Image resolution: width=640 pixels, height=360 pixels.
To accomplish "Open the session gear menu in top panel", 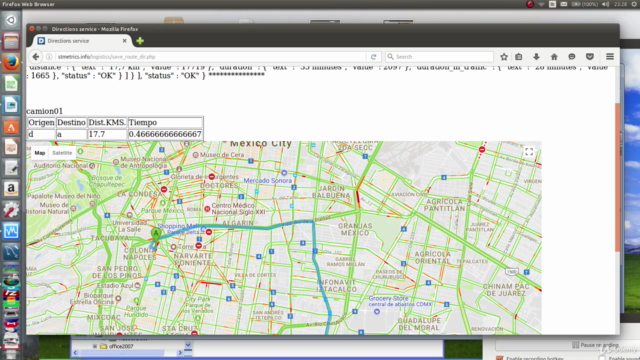I will coord(635,4).
